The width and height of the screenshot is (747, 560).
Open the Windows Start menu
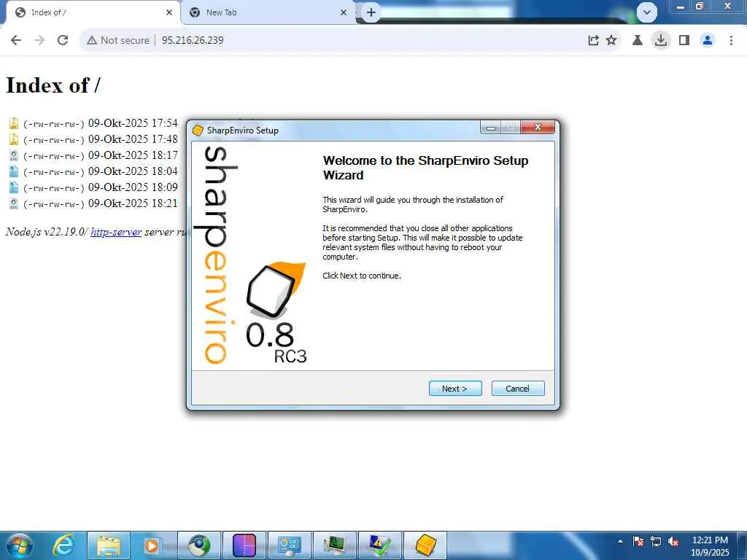click(19, 545)
